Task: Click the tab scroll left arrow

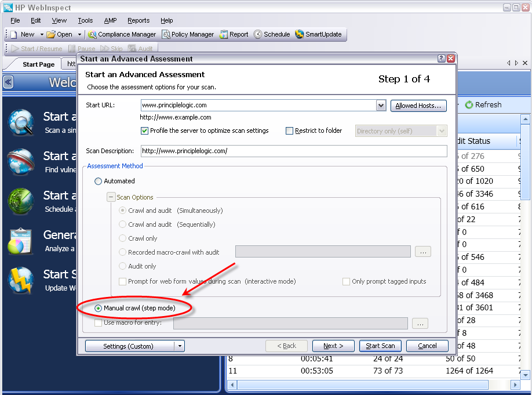Action: [508, 63]
